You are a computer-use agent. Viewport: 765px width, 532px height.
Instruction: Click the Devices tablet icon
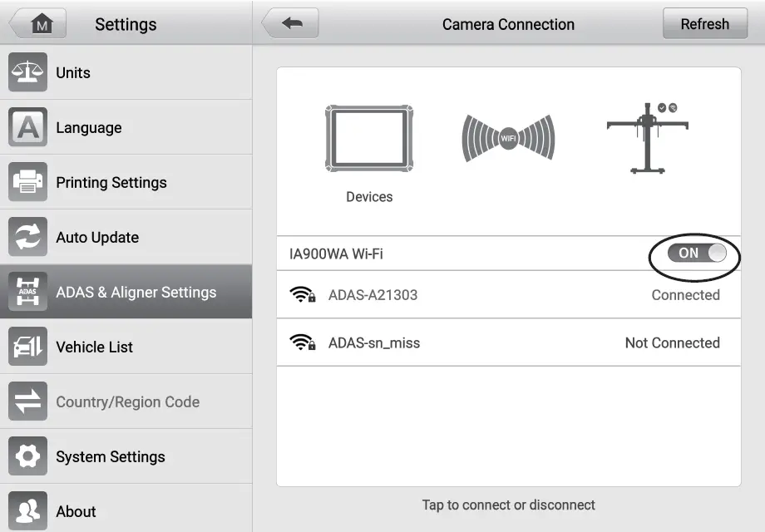[x=369, y=139]
